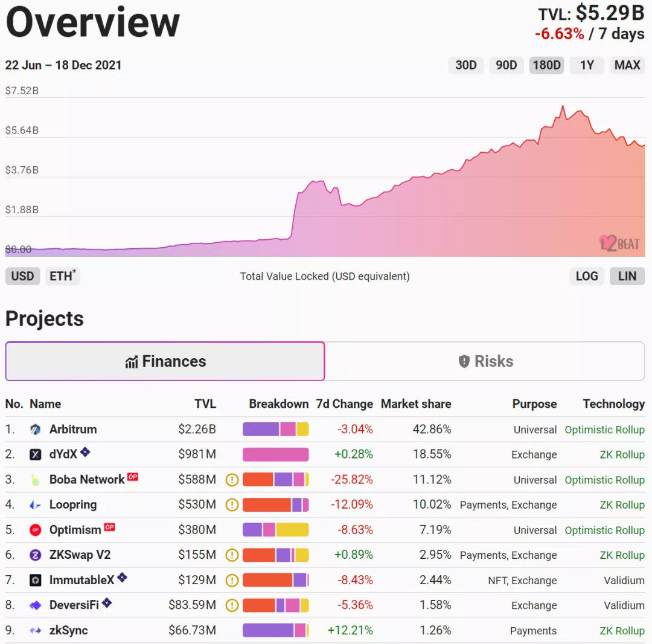Set chart range to 30D
This screenshot has height=644, width=652.
pyautogui.click(x=465, y=65)
